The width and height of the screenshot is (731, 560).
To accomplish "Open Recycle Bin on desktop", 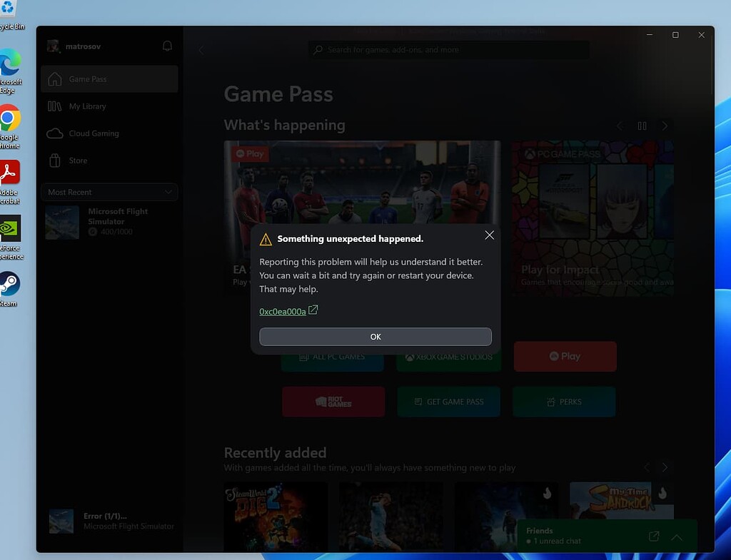I will coord(9,15).
